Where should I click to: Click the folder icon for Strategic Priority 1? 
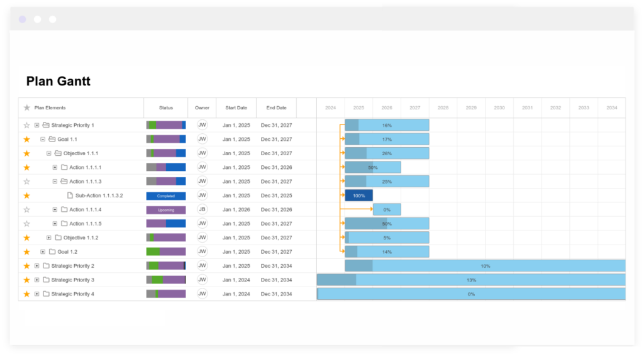point(46,125)
